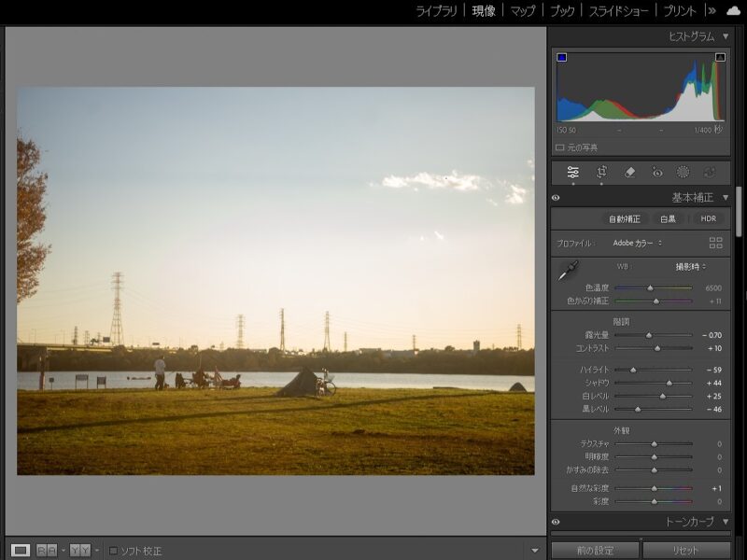The image size is (747, 560).
Task: Select the Edit sliders tool icon
Action: tap(572, 173)
